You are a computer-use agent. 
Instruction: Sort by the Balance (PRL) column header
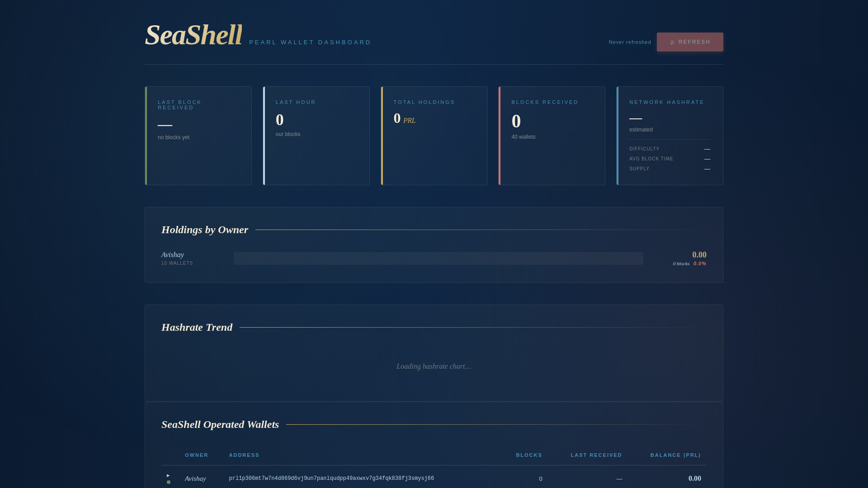point(675,455)
